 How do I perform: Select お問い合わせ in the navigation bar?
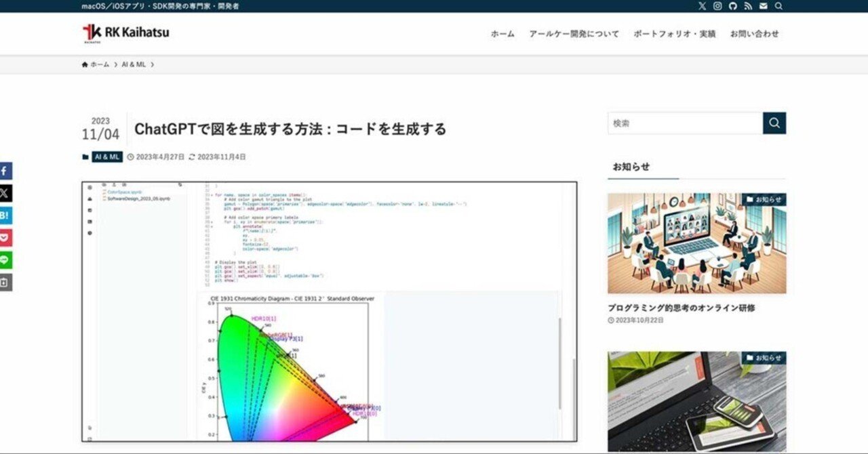coord(755,33)
